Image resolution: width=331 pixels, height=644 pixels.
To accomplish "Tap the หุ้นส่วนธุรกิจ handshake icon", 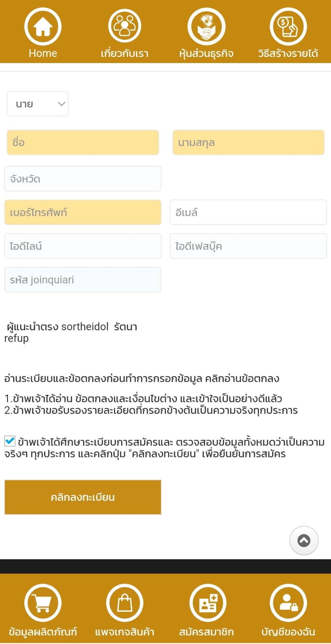I will [x=206, y=27].
